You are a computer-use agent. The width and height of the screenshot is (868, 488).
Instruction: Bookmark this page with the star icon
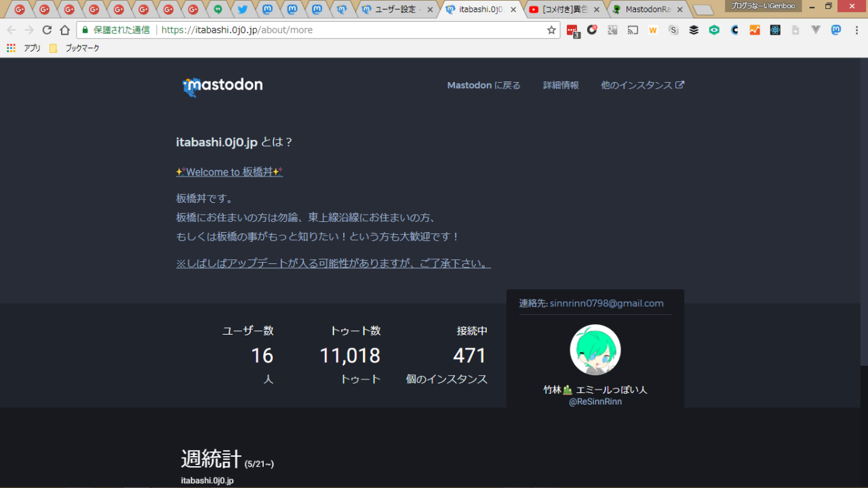(x=551, y=30)
